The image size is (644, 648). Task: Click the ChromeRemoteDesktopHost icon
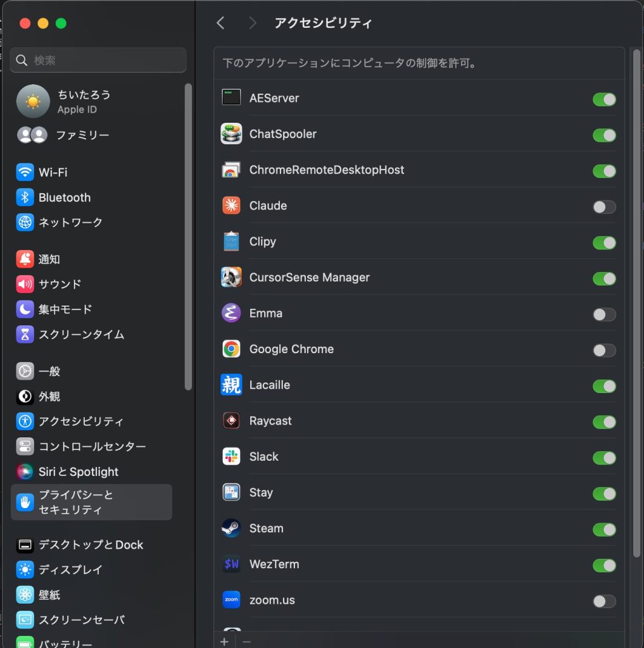(x=231, y=170)
